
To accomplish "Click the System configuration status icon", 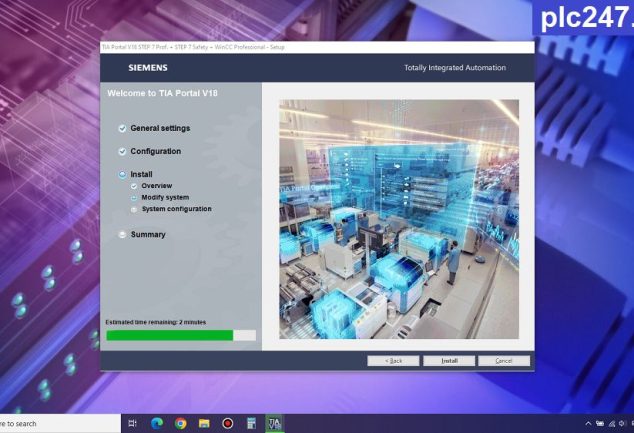I will click(134, 209).
